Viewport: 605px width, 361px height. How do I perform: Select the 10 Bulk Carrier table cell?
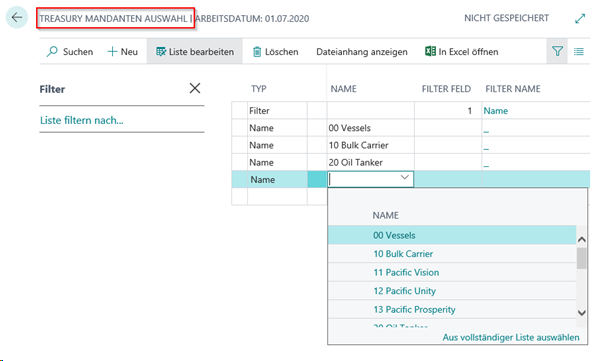(370, 145)
